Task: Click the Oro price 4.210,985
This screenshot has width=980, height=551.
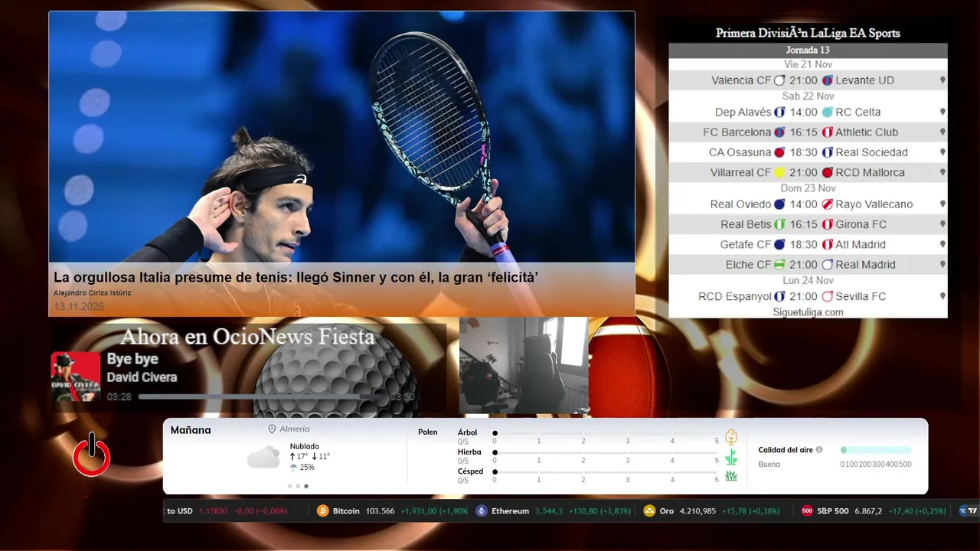Action: [697, 511]
